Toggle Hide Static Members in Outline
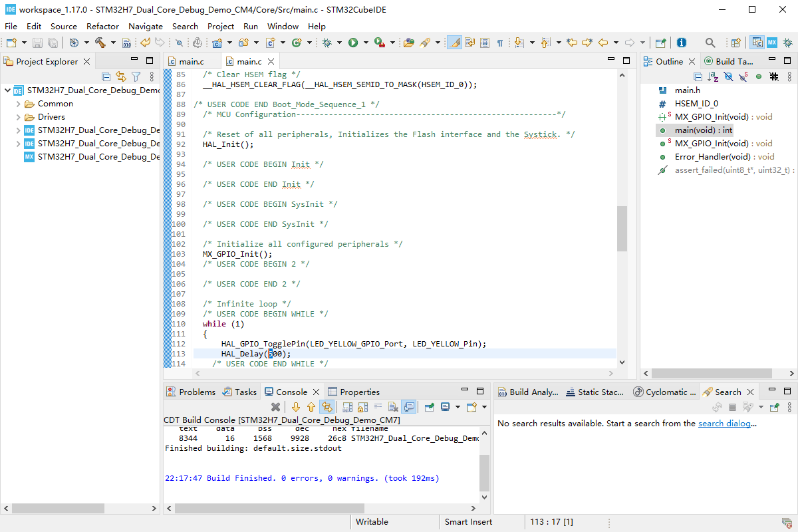This screenshot has height=532, width=798. coord(744,76)
